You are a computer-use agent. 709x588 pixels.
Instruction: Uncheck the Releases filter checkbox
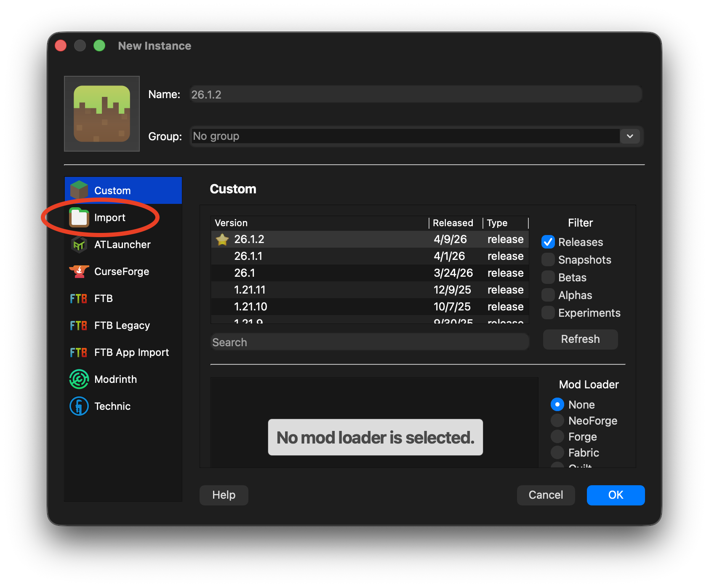548,242
